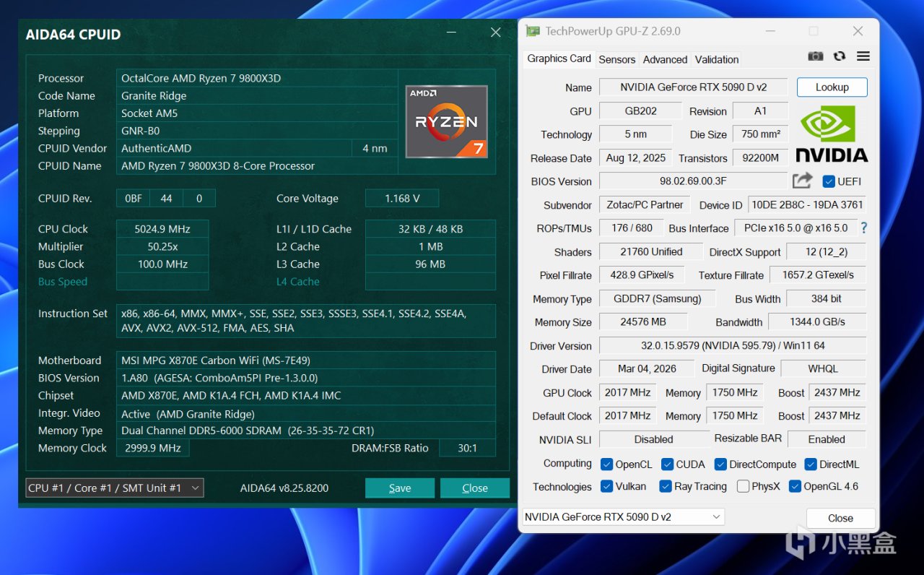Screen dimensions: 924x575
Task: Open the Advanced tab
Action: pos(665,59)
